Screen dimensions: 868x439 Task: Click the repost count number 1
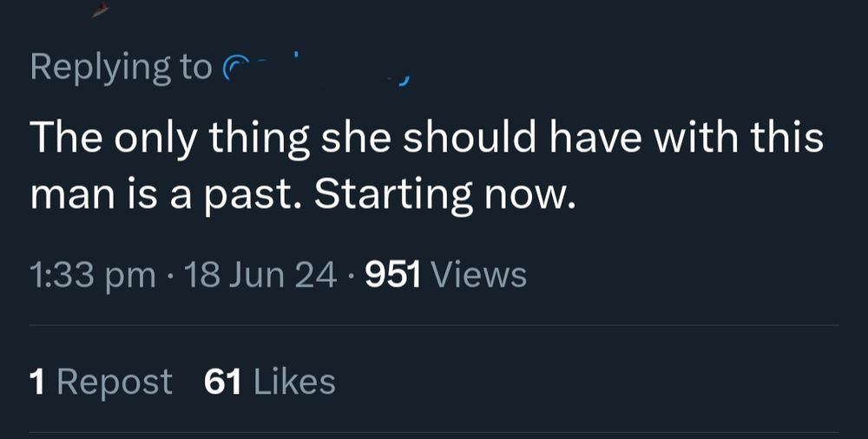pos(37,382)
